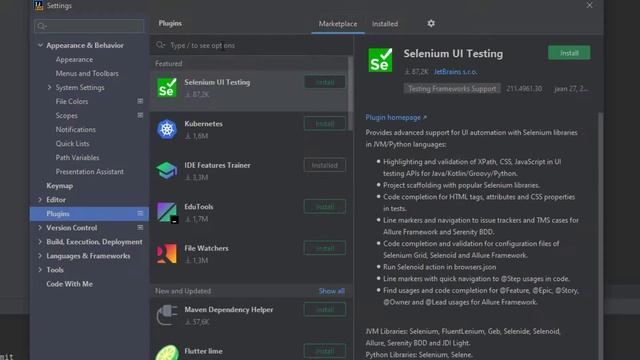The image size is (640, 360).
Task: Expand the Version Control section
Action: tap(40, 228)
